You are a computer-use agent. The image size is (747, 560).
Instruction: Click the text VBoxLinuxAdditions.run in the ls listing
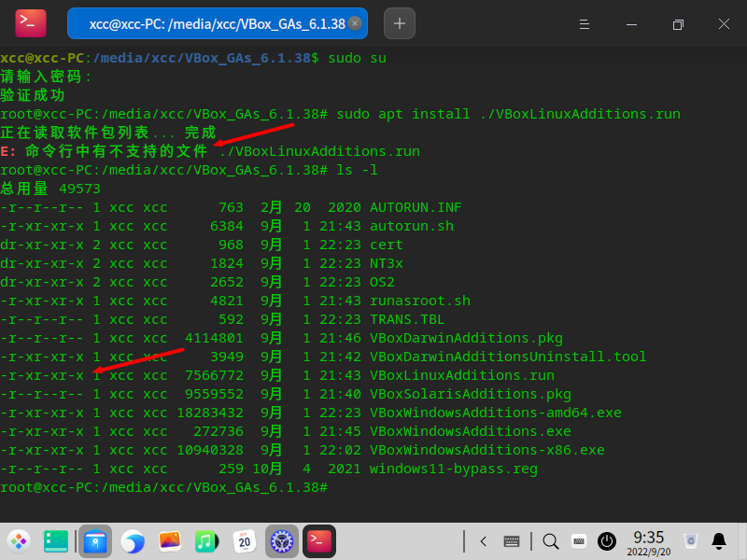pos(462,375)
